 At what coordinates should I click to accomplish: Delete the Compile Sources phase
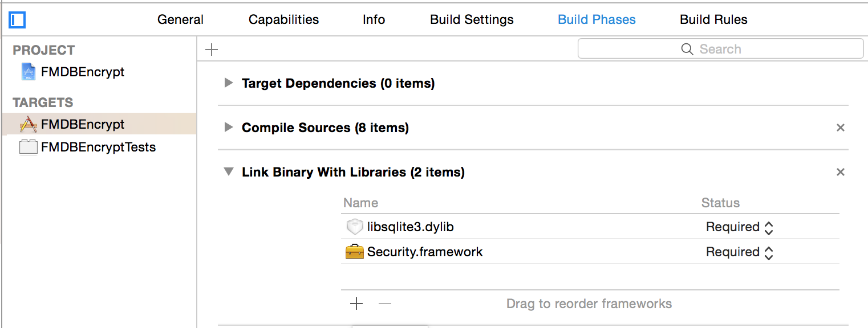840,128
